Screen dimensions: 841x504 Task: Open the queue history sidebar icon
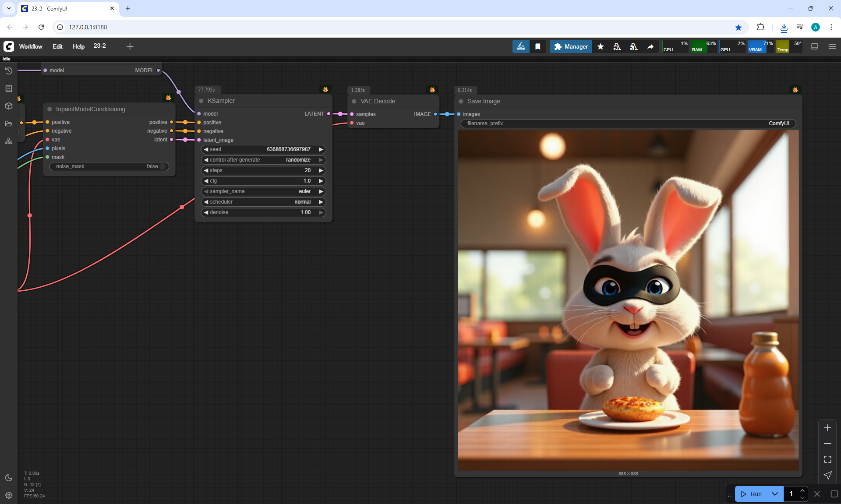8,71
